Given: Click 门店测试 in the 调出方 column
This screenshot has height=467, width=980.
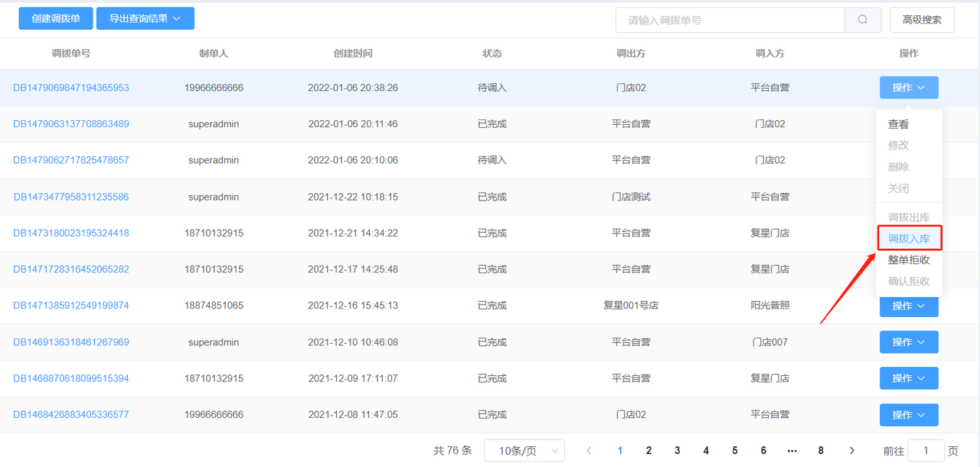Looking at the screenshot, I should coord(631,197).
